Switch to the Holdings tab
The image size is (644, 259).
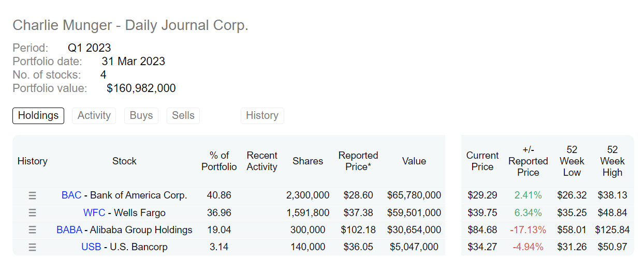click(x=38, y=115)
